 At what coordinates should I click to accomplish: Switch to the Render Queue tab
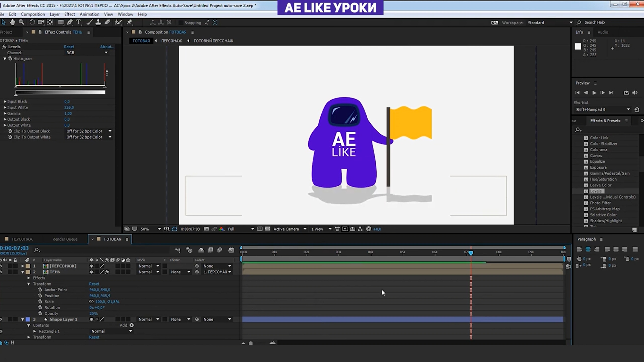(x=64, y=239)
